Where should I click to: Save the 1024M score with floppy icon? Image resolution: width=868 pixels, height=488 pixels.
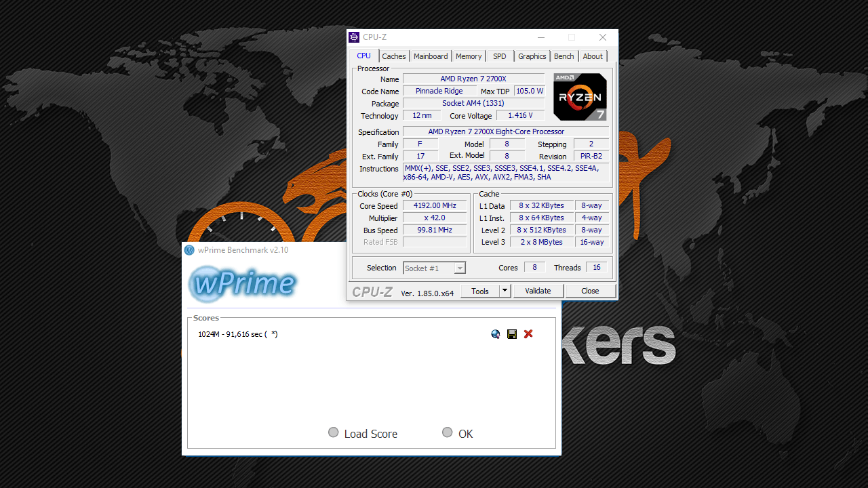[512, 334]
